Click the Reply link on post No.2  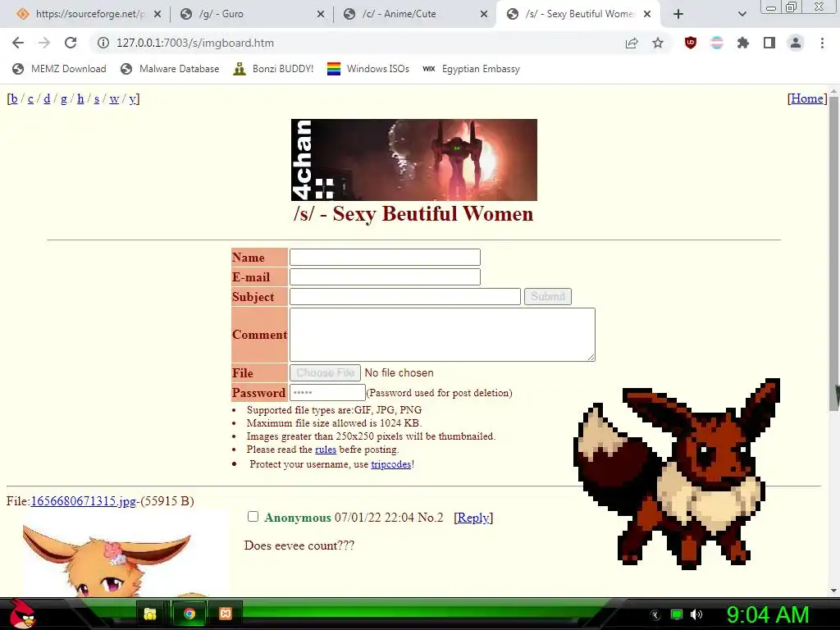[473, 518]
